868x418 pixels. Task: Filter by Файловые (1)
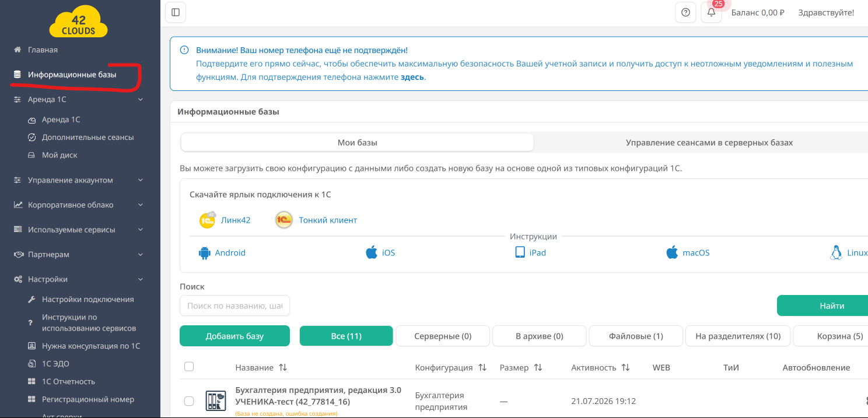pyautogui.click(x=636, y=336)
